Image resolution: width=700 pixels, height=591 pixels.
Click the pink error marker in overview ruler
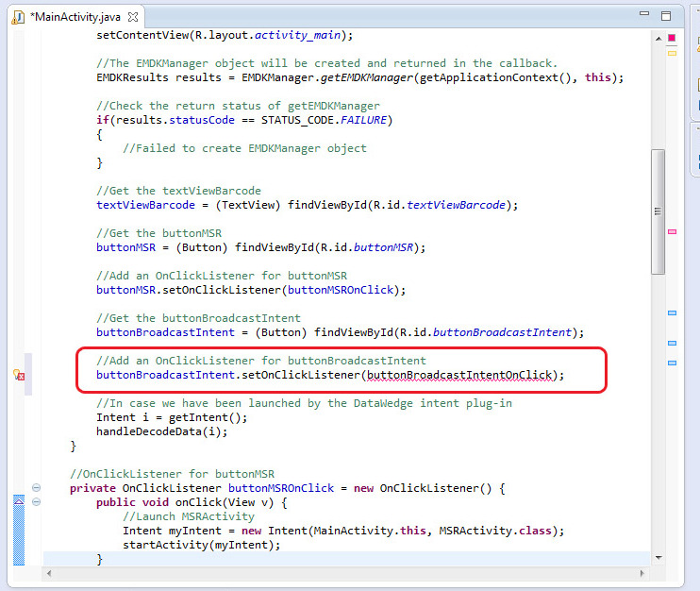coord(672,231)
